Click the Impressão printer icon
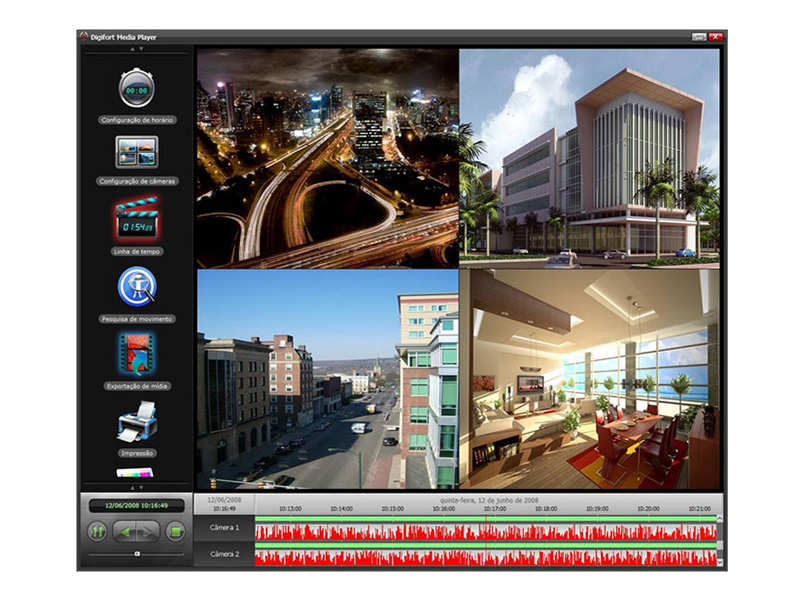 tap(136, 421)
